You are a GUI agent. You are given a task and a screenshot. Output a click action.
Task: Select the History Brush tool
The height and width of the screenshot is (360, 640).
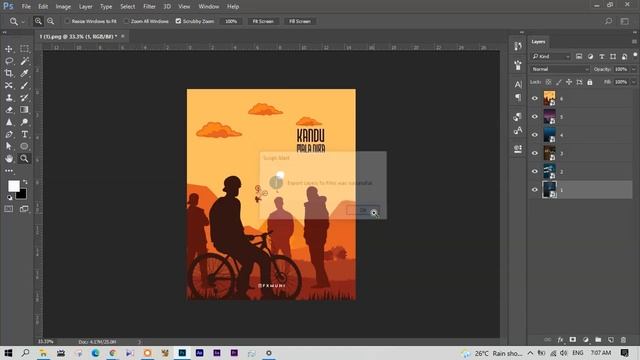[24, 98]
